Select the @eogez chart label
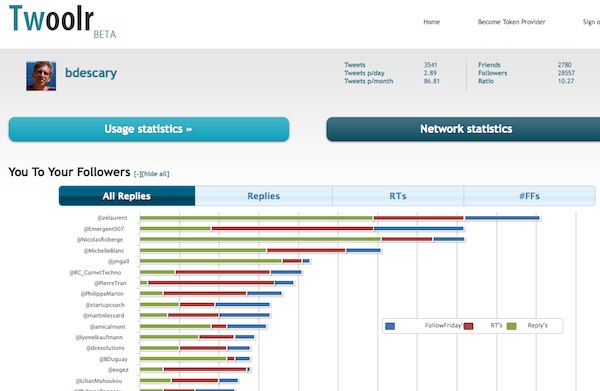The width and height of the screenshot is (600, 391). coord(118,370)
